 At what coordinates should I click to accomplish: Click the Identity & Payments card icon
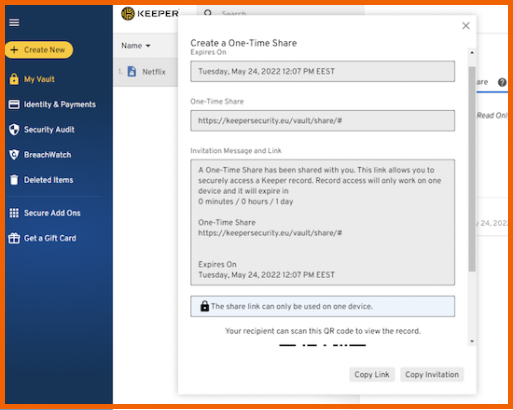[x=14, y=104]
